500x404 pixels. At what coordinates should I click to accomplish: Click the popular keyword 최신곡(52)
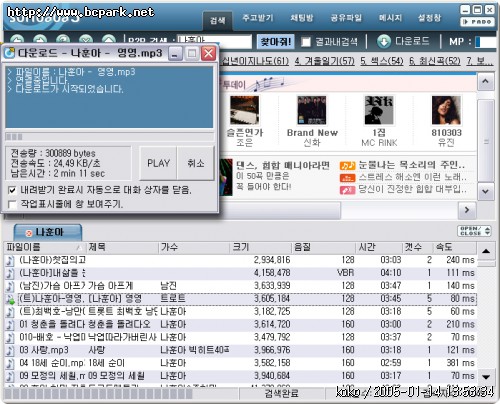[x=435, y=61]
